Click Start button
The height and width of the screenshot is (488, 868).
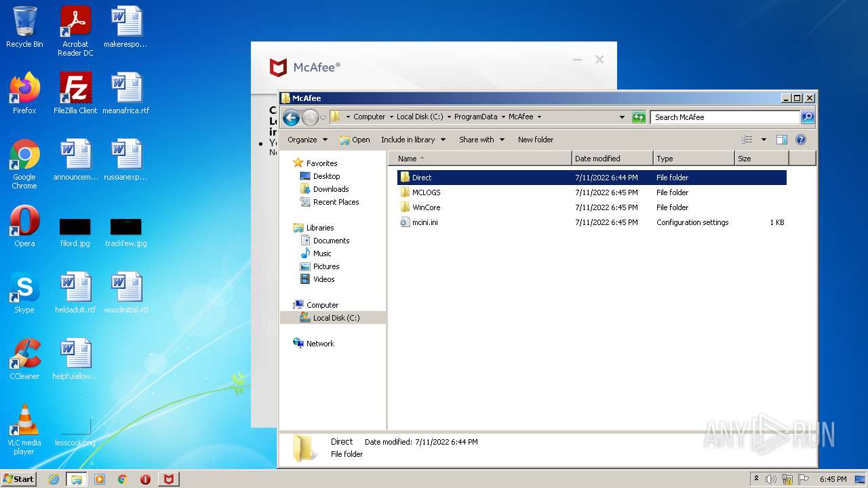click(18, 479)
